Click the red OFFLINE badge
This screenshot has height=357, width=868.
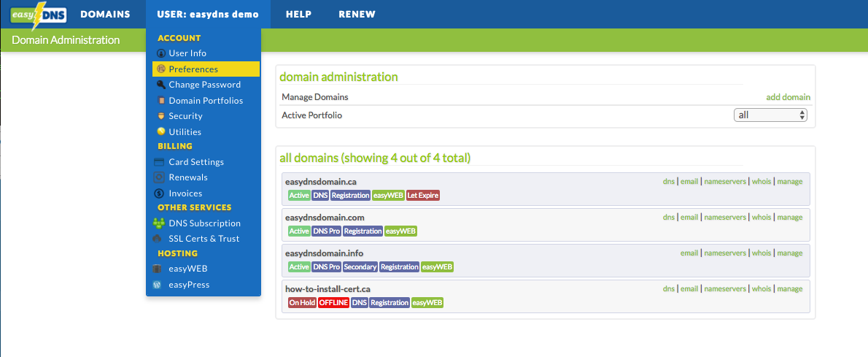334,303
